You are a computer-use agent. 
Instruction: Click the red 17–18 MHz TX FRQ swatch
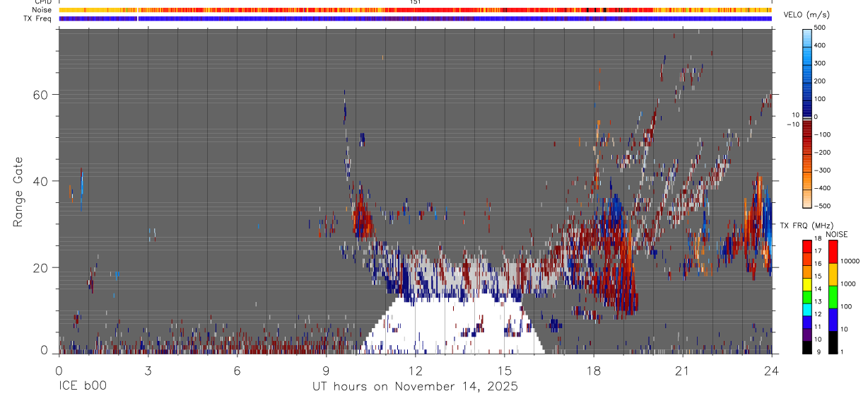807,246
